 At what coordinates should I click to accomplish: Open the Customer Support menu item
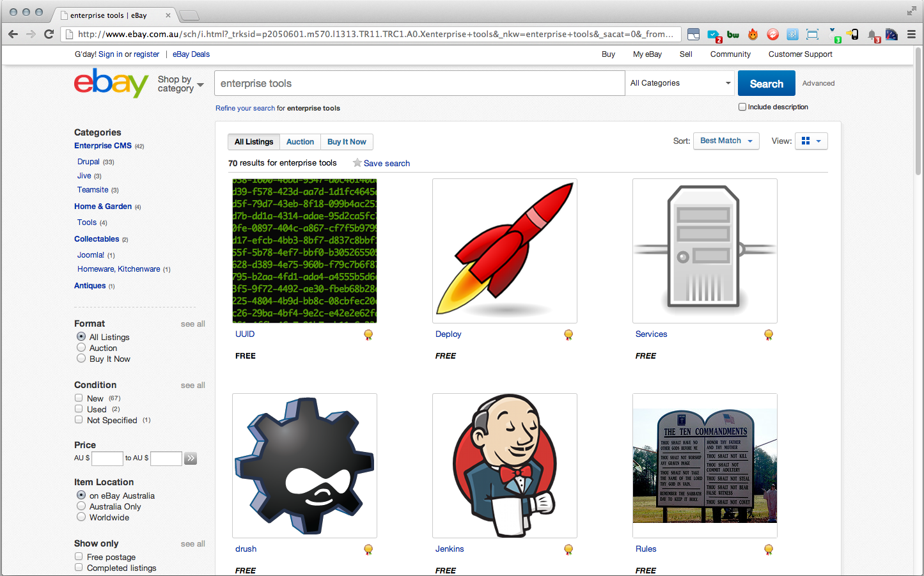pos(800,54)
